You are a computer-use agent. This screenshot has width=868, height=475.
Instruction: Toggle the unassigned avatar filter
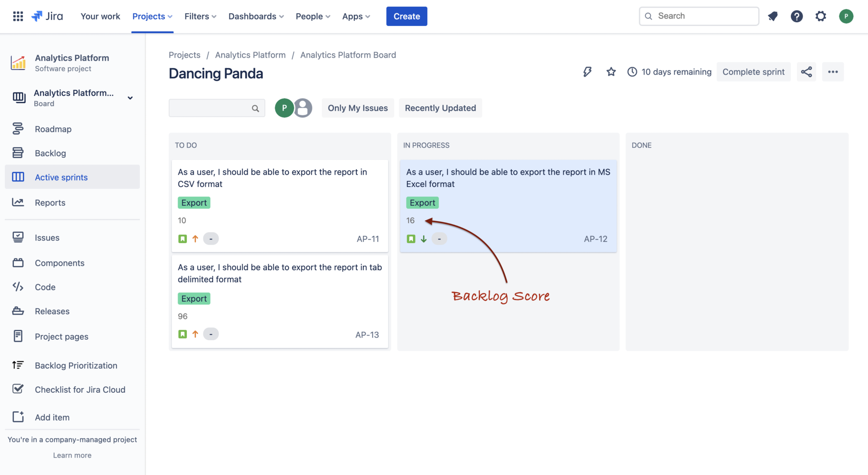(303, 108)
